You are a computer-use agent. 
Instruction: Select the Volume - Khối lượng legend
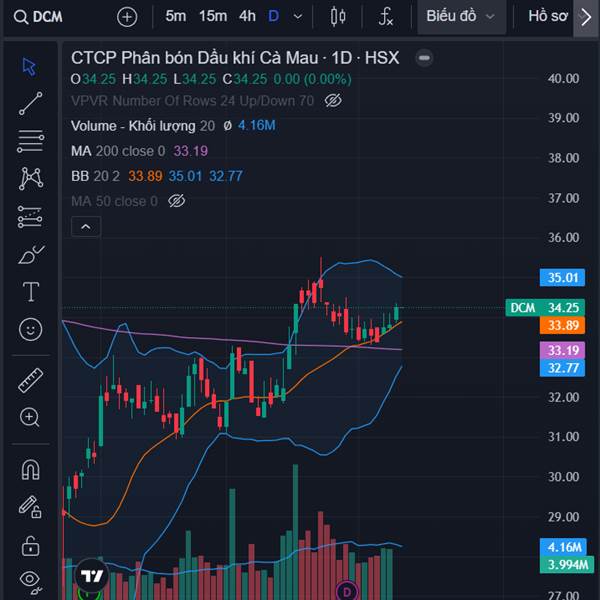point(133,126)
